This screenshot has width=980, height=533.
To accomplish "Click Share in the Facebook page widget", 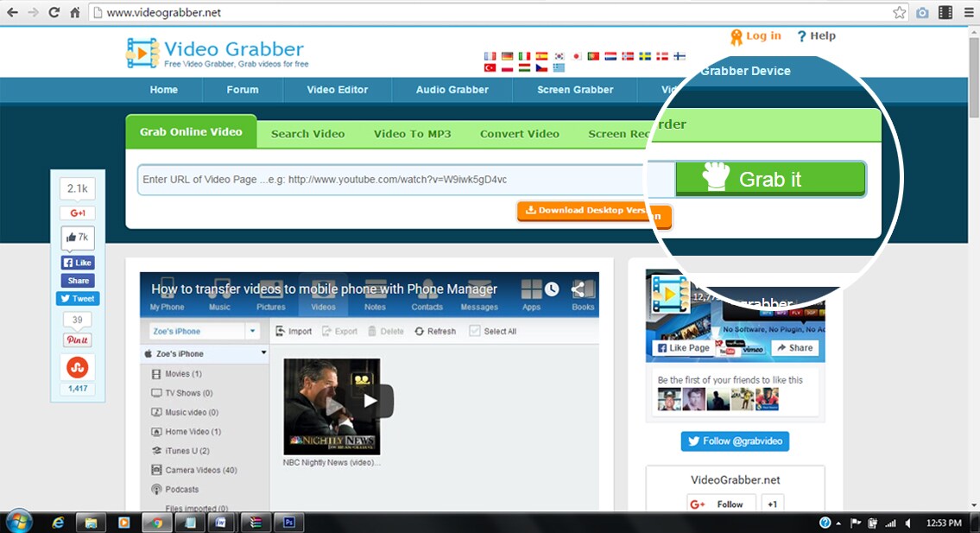I will [795, 348].
